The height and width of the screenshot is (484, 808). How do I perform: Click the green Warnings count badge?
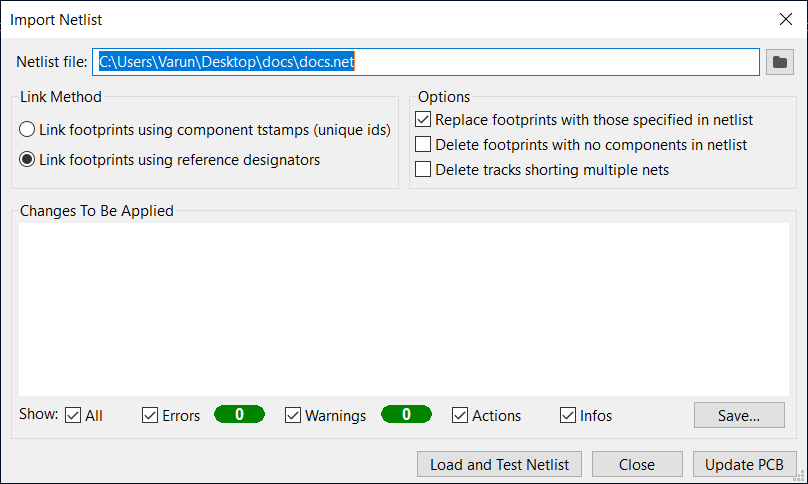[x=407, y=414]
